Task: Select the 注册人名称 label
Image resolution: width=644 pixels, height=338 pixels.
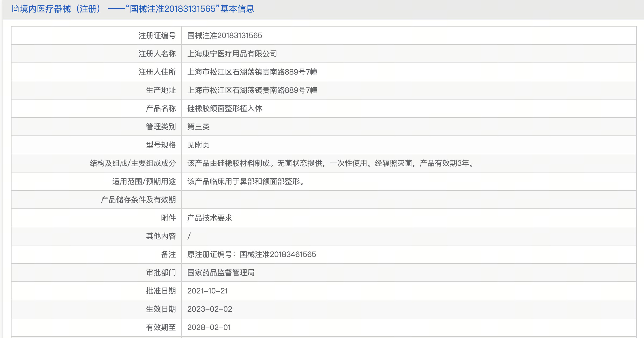Action: (157, 54)
